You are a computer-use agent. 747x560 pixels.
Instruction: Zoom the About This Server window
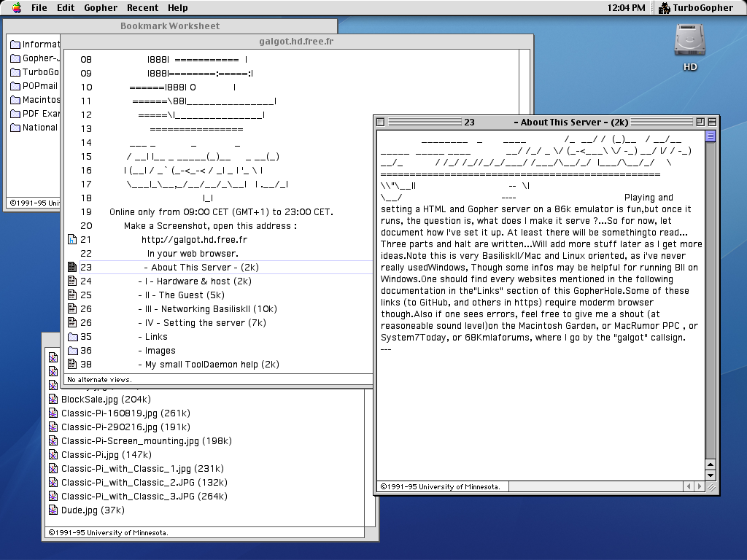[700, 122]
